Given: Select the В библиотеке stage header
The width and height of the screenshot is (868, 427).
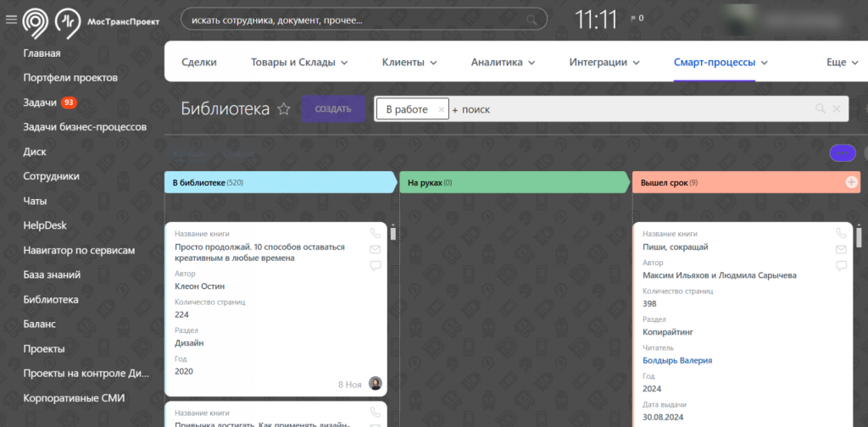Looking at the screenshot, I should point(280,182).
